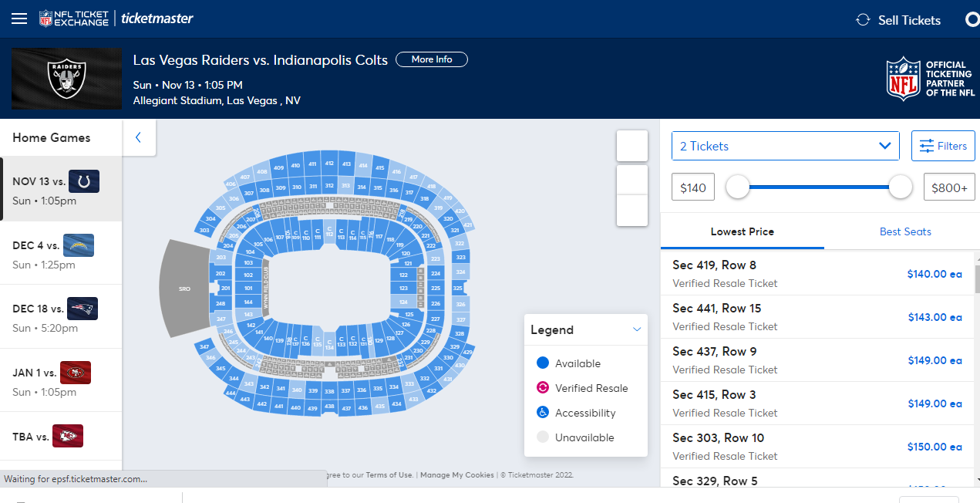Select the Chargers logo for Dec 4 game
The image size is (980, 503).
(79, 245)
